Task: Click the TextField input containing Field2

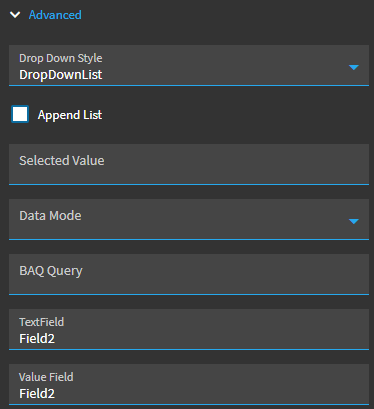Action: 189,329
